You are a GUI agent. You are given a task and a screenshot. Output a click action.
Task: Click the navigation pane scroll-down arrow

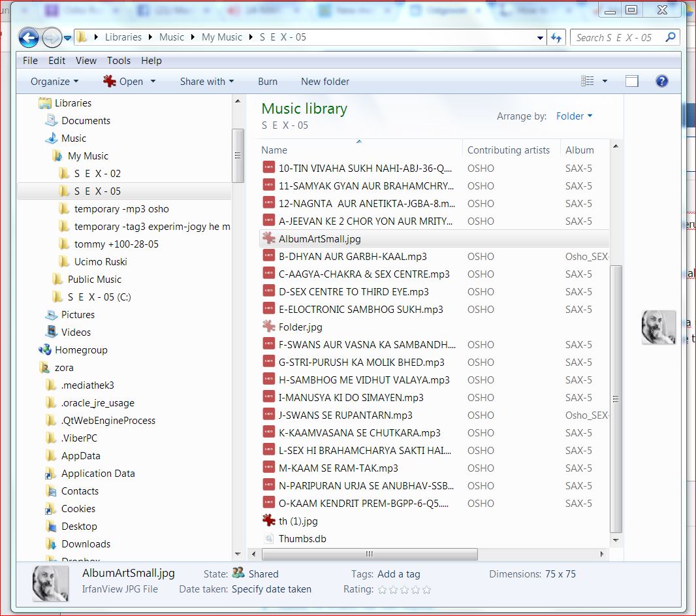(x=238, y=554)
